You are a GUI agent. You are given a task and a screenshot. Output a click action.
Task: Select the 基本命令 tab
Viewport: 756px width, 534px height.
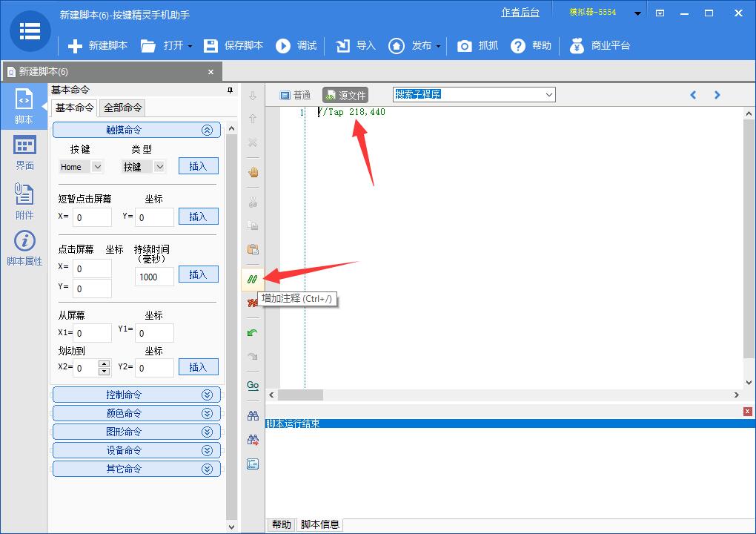74,108
